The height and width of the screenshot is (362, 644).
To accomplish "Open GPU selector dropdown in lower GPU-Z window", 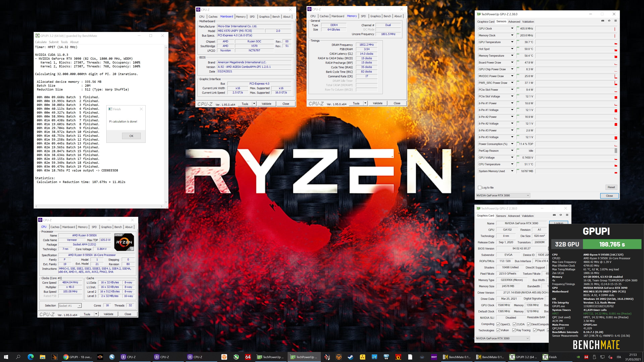I will coord(502,338).
